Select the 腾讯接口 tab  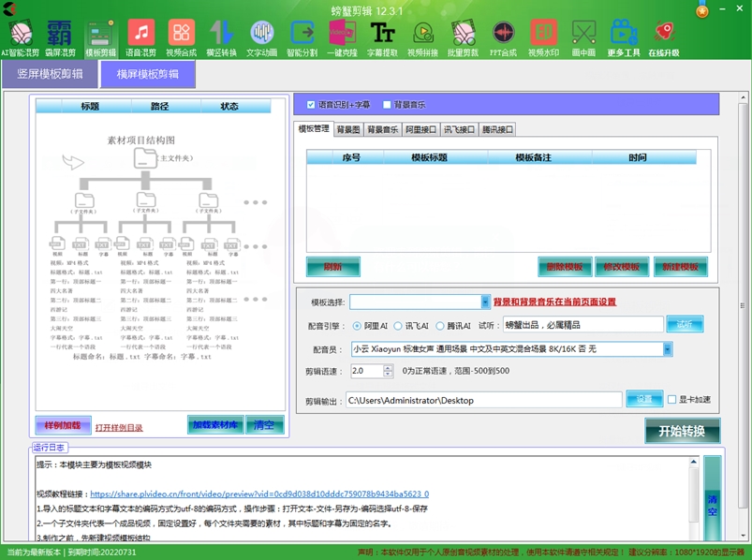(497, 129)
